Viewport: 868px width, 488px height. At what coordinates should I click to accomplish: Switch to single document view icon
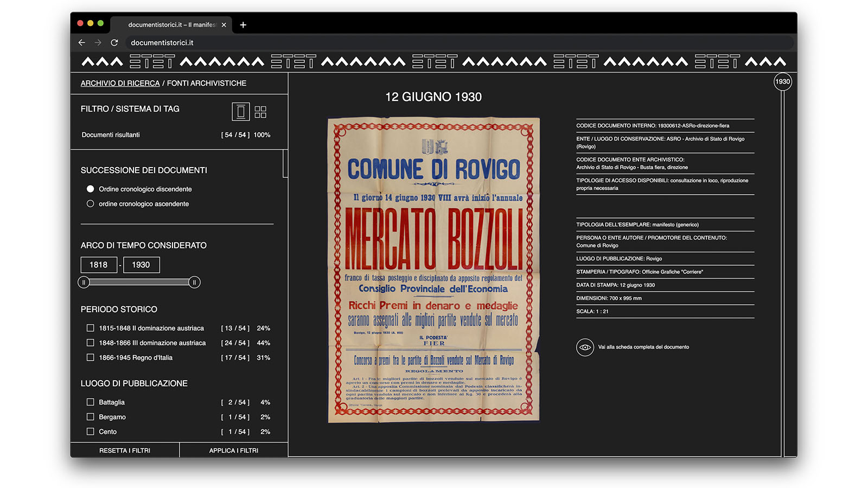[x=241, y=112]
